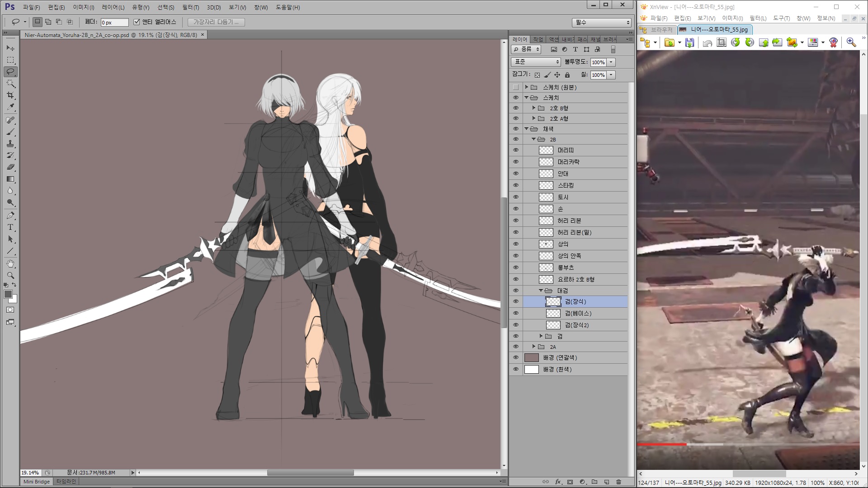Select the Horizontal Type tool
Viewport: 868px width, 488px height.
(10, 227)
